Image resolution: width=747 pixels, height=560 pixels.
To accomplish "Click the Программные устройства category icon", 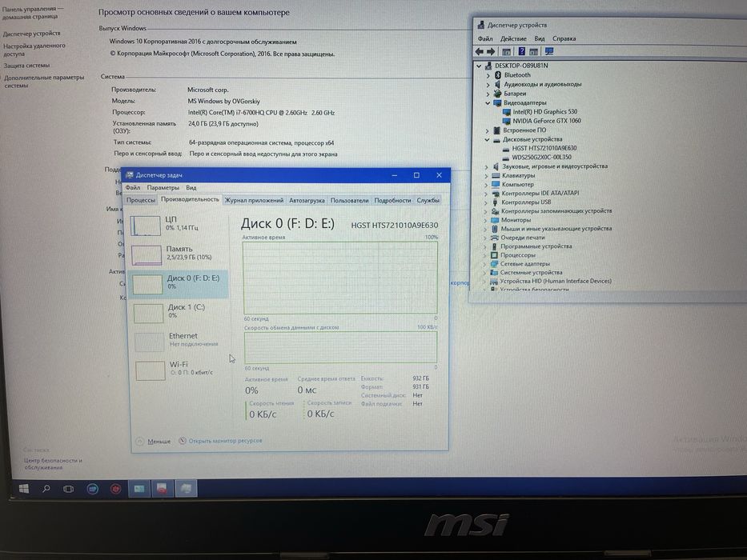I will (x=495, y=246).
